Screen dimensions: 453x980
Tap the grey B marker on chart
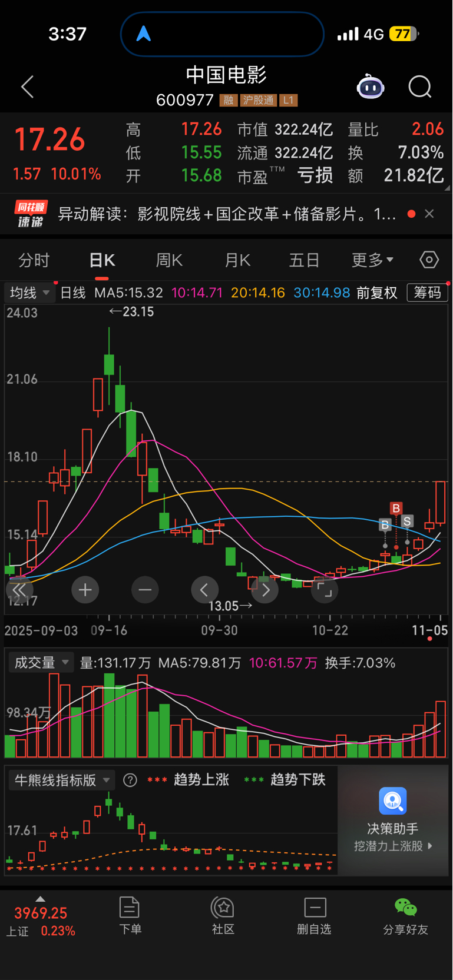click(x=385, y=525)
